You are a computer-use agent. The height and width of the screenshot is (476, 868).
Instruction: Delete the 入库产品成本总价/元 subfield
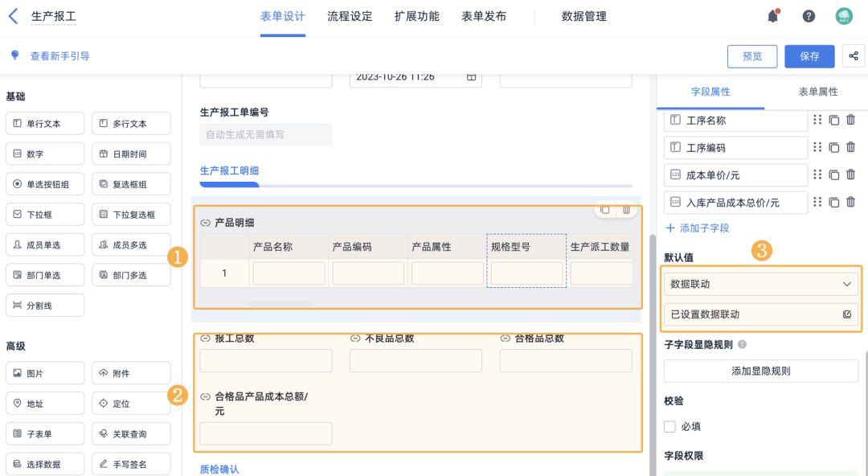tap(851, 202)
